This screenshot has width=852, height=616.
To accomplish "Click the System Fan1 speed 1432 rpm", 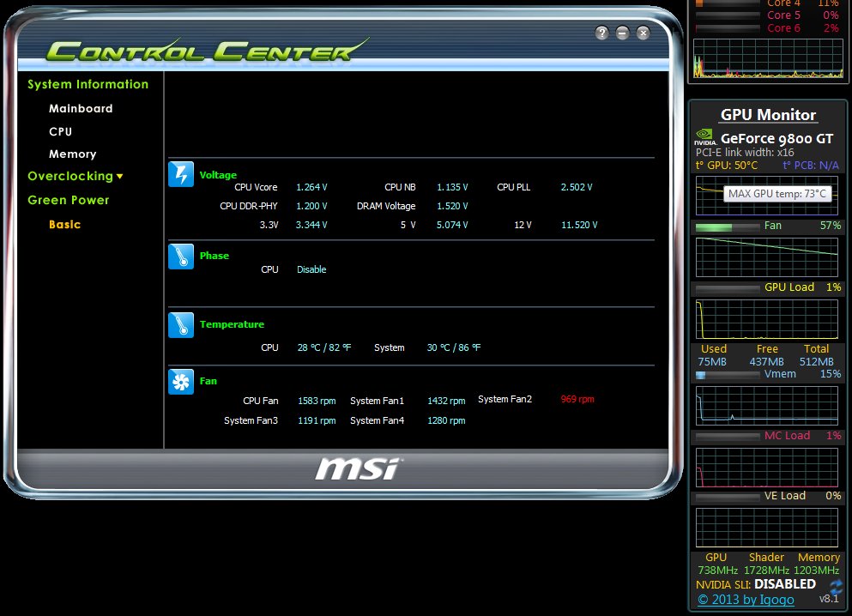I will (x=446, y=401).
